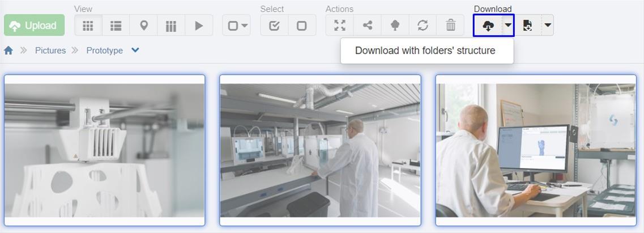Click the download file archive icon

(x=528, y=26)
